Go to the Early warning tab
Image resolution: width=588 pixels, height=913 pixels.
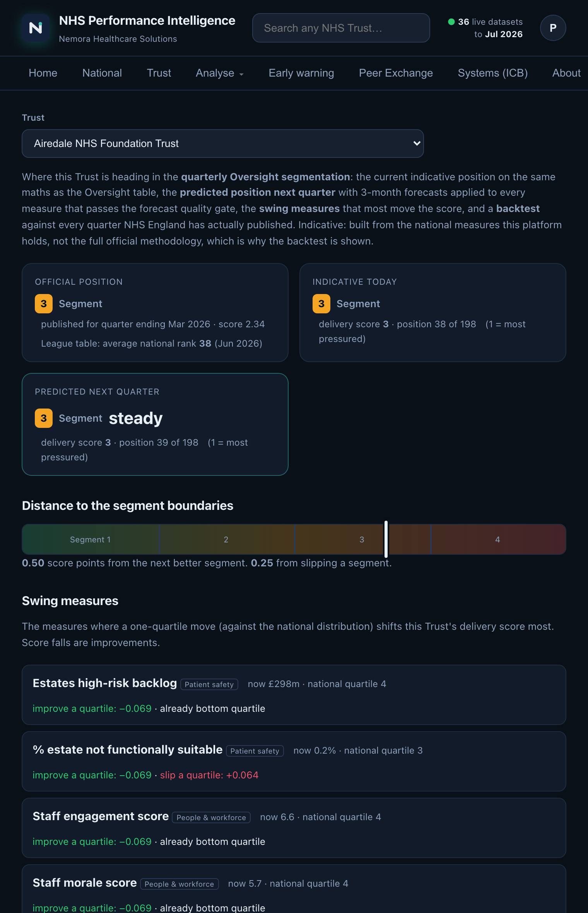tap(301, 73)
